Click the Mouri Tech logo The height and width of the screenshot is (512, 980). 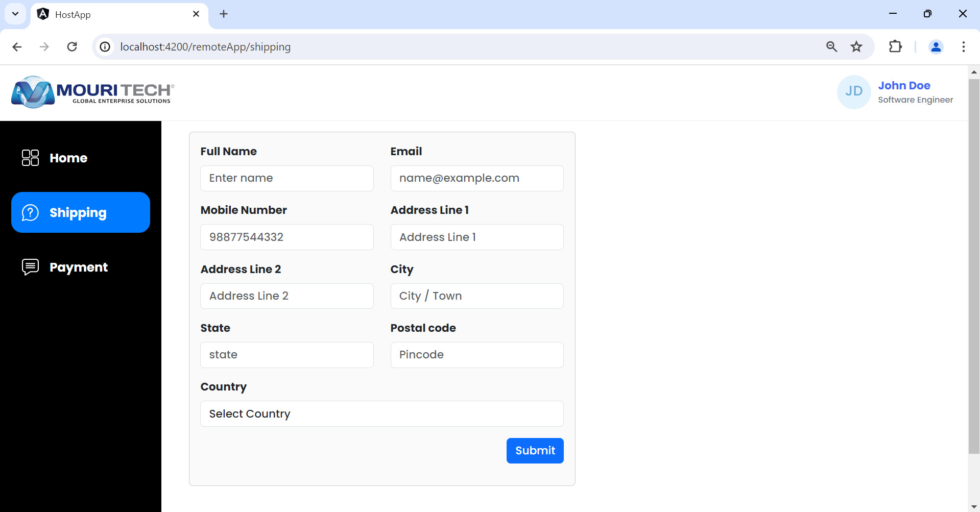(93, 92)
